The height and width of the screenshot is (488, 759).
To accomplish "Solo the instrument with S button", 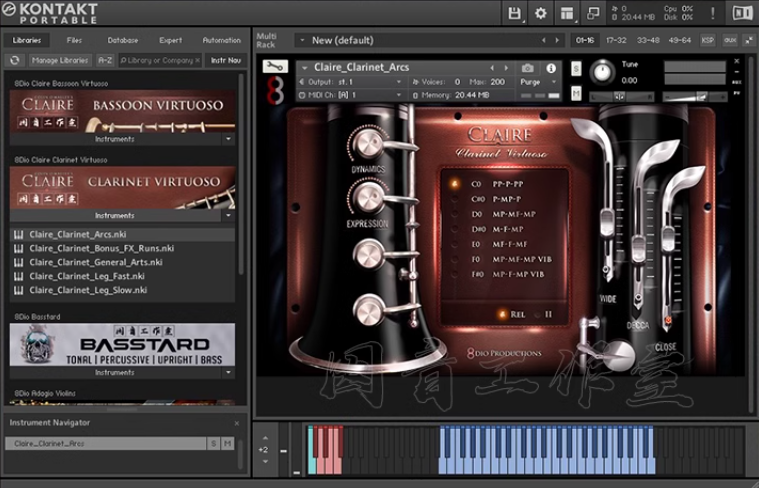I will 576,68.
